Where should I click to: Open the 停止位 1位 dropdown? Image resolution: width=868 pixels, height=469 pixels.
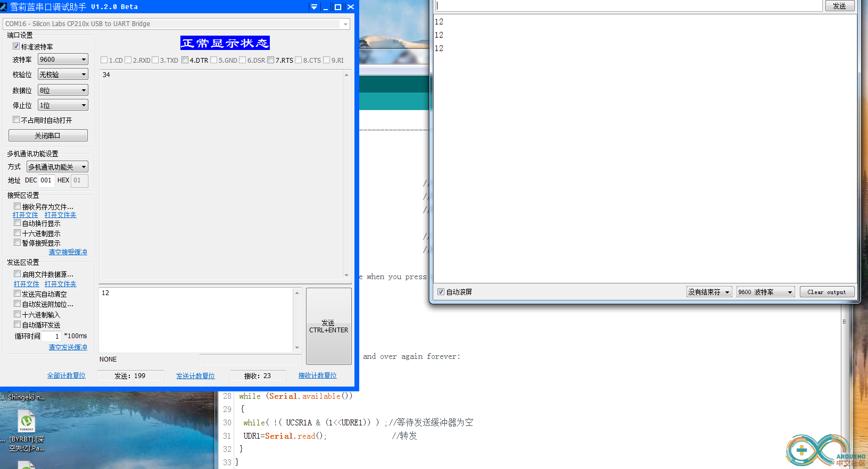63,105
